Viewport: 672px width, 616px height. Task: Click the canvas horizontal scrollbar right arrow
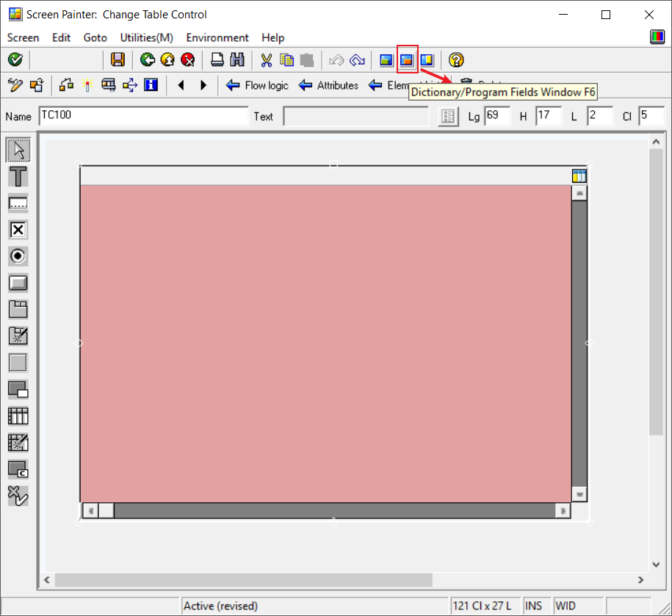tap(640, 579)
